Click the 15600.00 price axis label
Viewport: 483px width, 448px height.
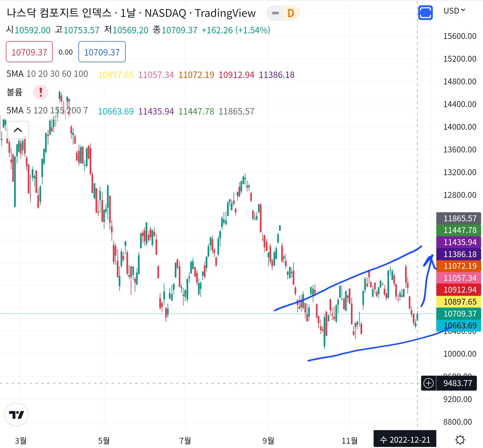coord(460,36)
